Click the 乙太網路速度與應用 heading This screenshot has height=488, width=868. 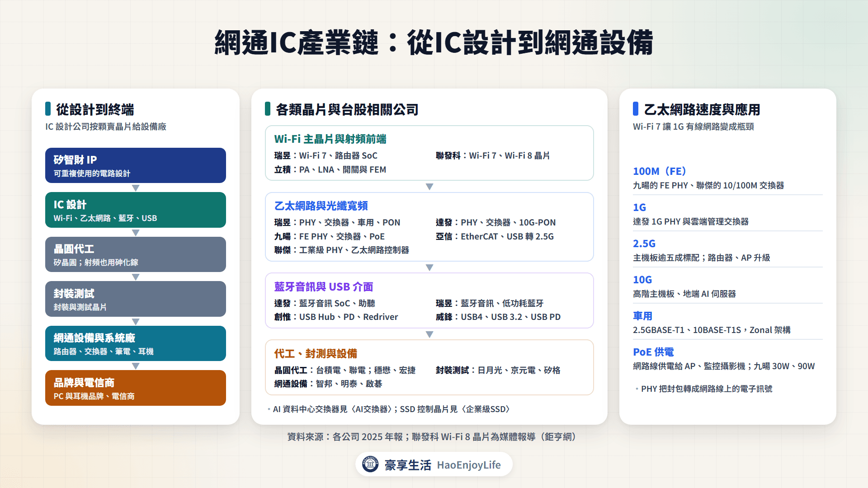(702, 109)
